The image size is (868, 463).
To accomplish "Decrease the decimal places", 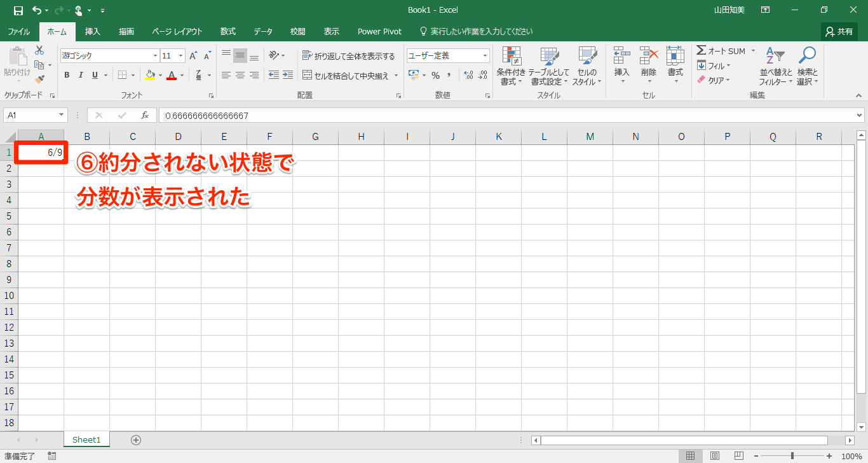I will point(483,75).
